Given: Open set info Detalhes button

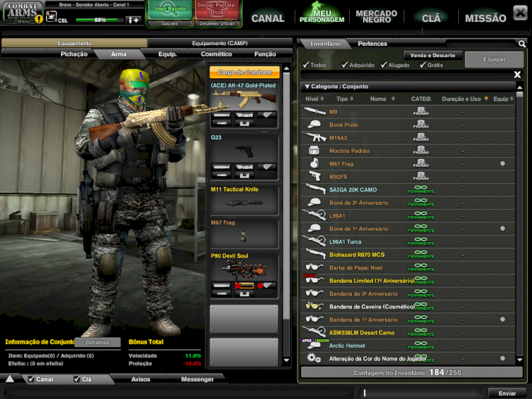Looking at the screenshot, I should point(97,342).
